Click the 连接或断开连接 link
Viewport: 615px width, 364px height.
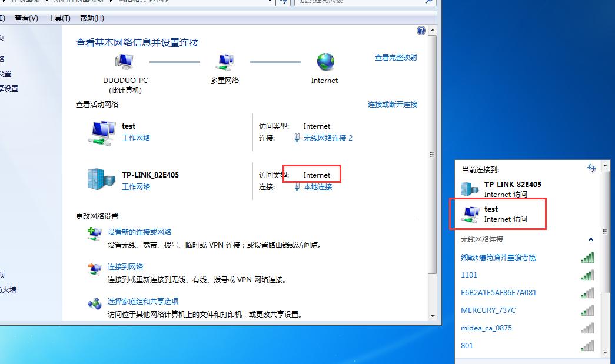[x=393, y=104]
